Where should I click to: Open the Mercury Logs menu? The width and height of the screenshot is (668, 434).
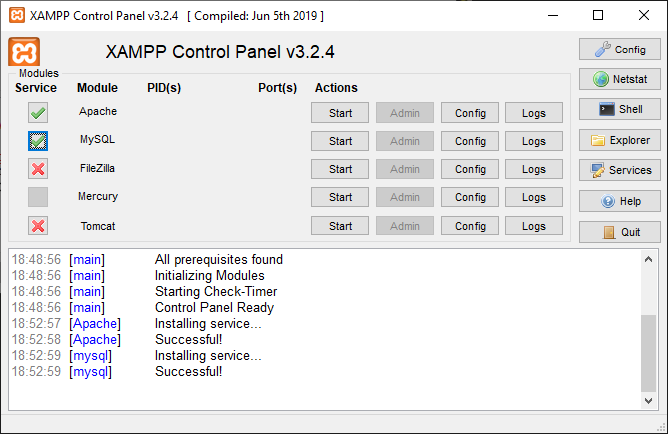click(534, 197)
